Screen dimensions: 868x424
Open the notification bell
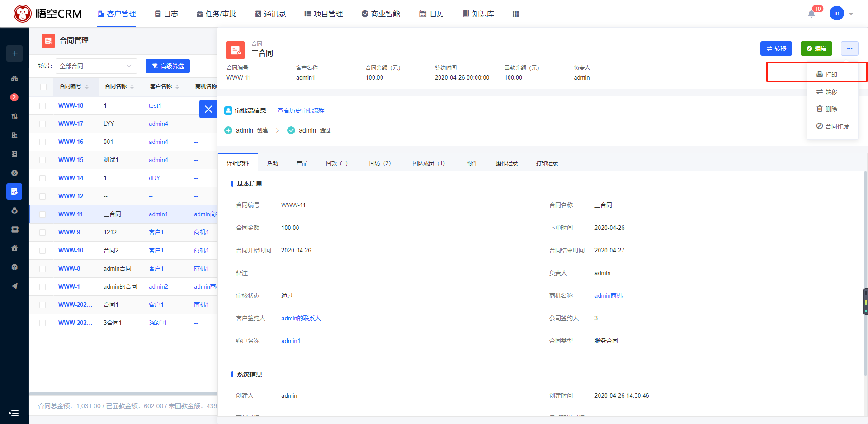pos(811,14)
